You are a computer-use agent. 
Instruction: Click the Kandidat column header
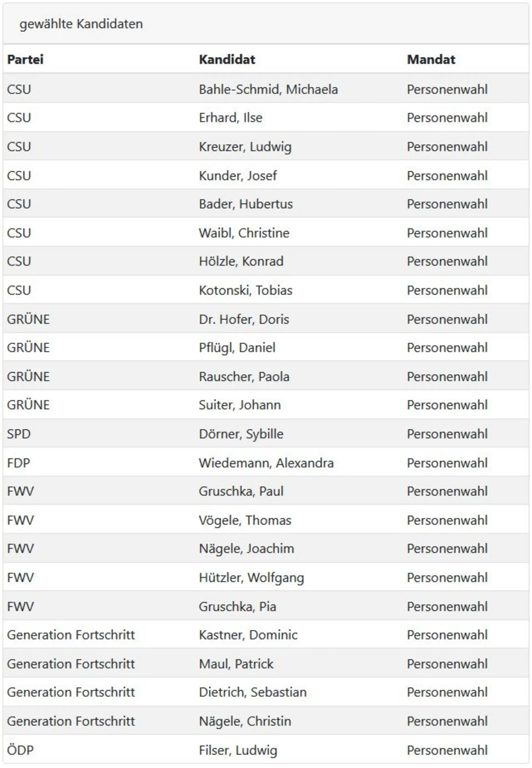(x=227, y=59)
